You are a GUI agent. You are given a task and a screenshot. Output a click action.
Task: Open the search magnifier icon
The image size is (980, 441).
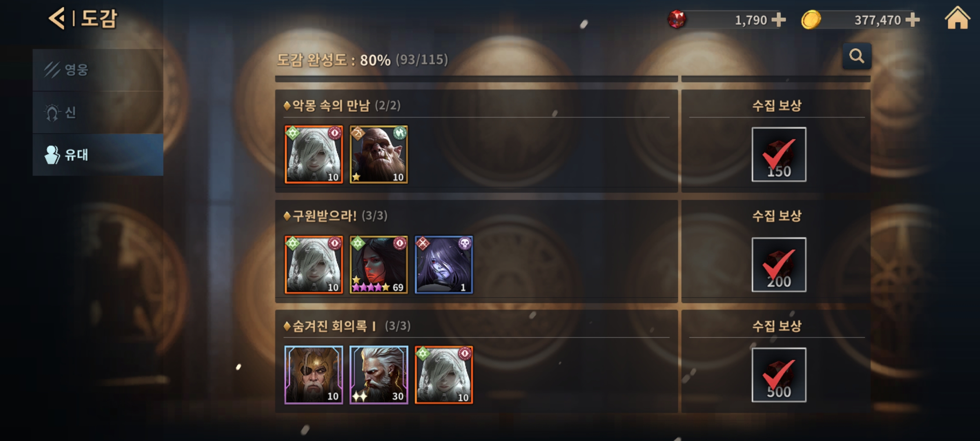tap(857, 56)
